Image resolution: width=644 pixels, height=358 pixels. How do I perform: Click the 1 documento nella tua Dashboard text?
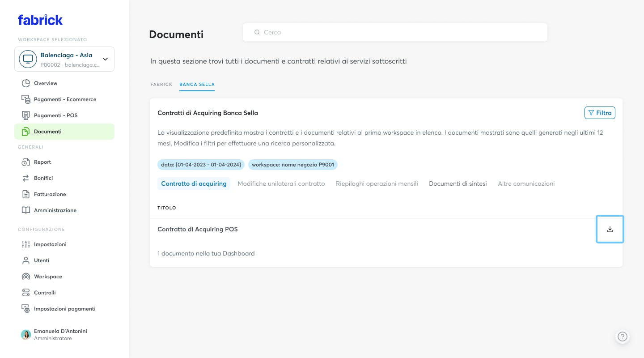point(206,253)
